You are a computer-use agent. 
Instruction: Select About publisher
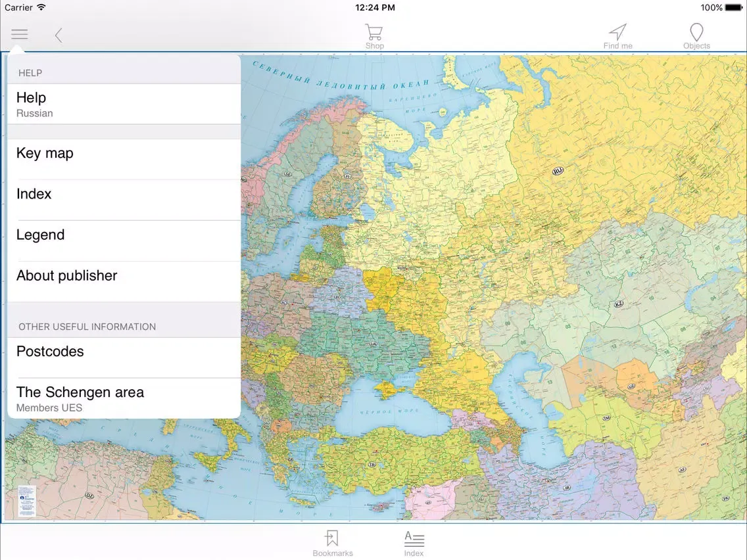click(124, 281)
